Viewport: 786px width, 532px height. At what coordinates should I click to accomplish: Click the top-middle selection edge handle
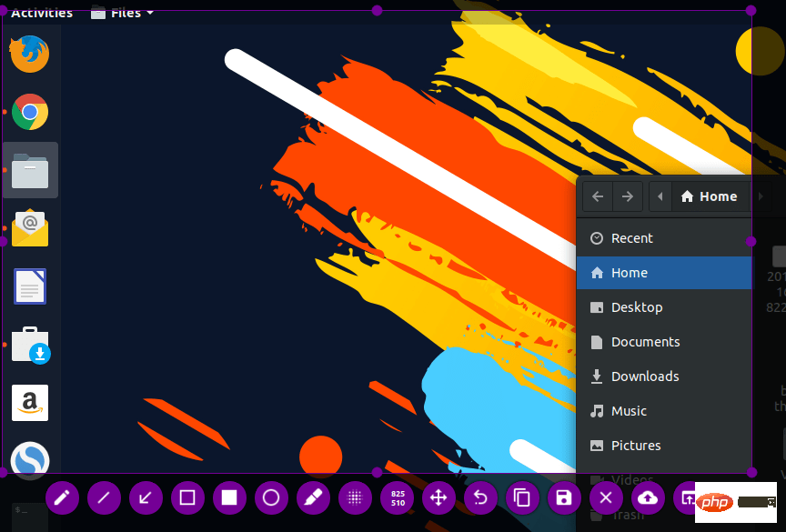(x=377, y=11)
